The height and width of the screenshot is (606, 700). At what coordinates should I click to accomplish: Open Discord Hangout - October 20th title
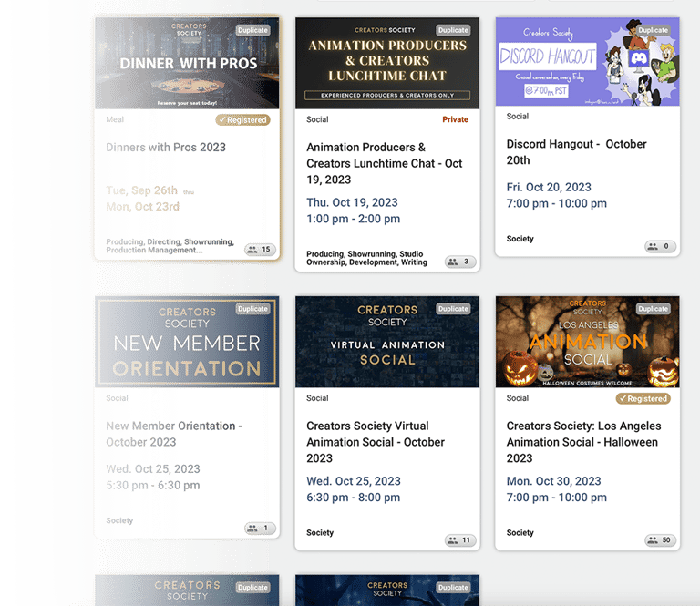click(x=576, y=152)
